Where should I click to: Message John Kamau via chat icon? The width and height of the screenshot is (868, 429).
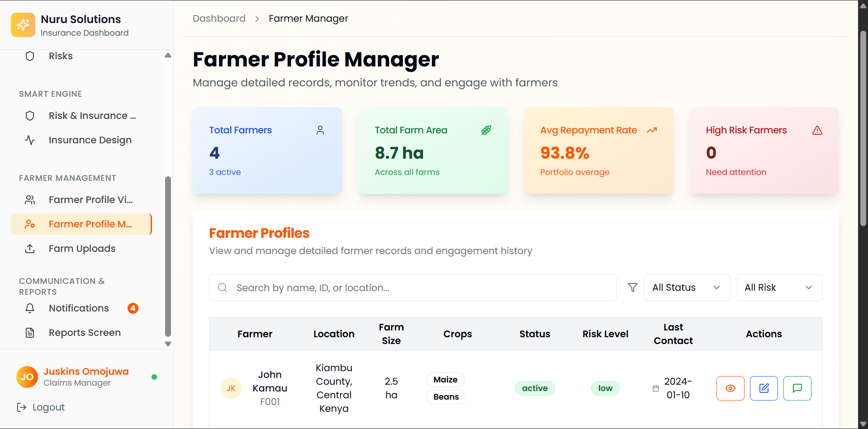(x=797, y=388)
